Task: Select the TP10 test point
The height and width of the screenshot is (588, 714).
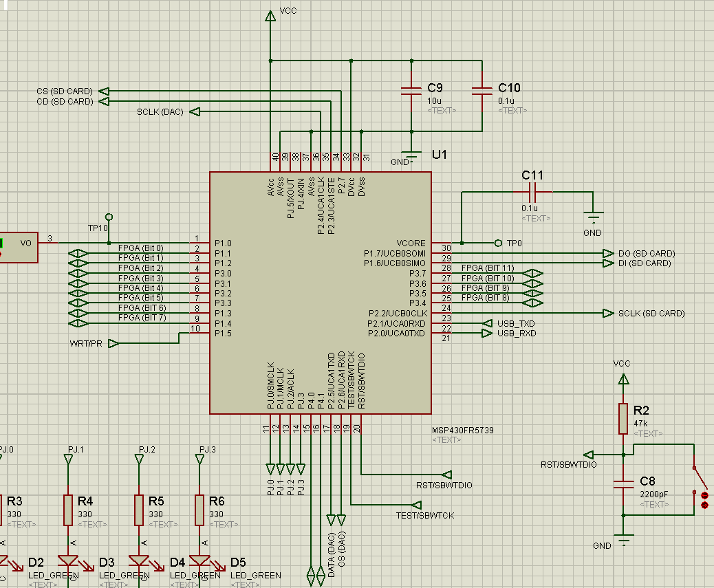Action: (x=109, y=217)
